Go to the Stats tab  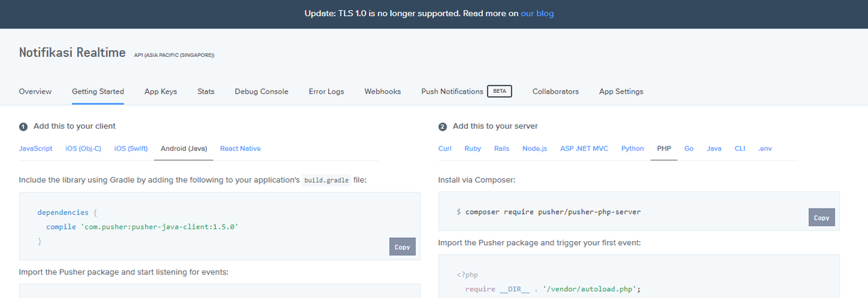click(x=206, y=91)
